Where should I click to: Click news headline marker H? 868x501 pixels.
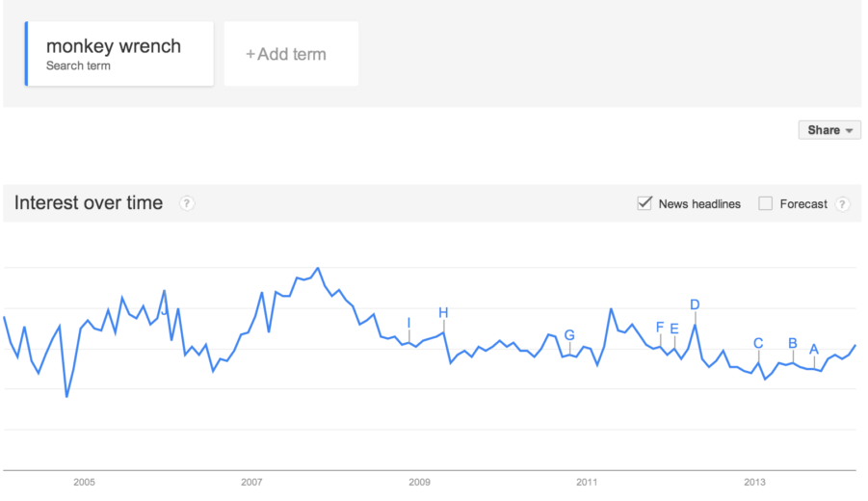443,313
